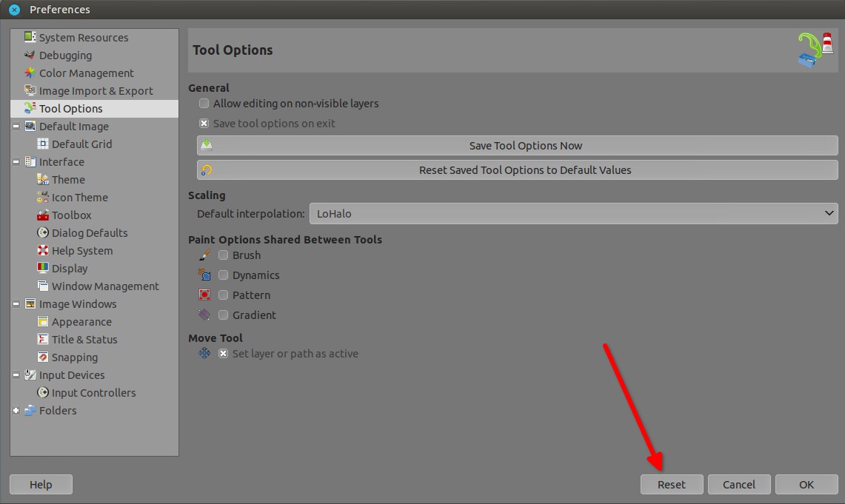Viewport: 845px width, 504px height.
Task: Click the Debugging bug icon
Action: 30,55
